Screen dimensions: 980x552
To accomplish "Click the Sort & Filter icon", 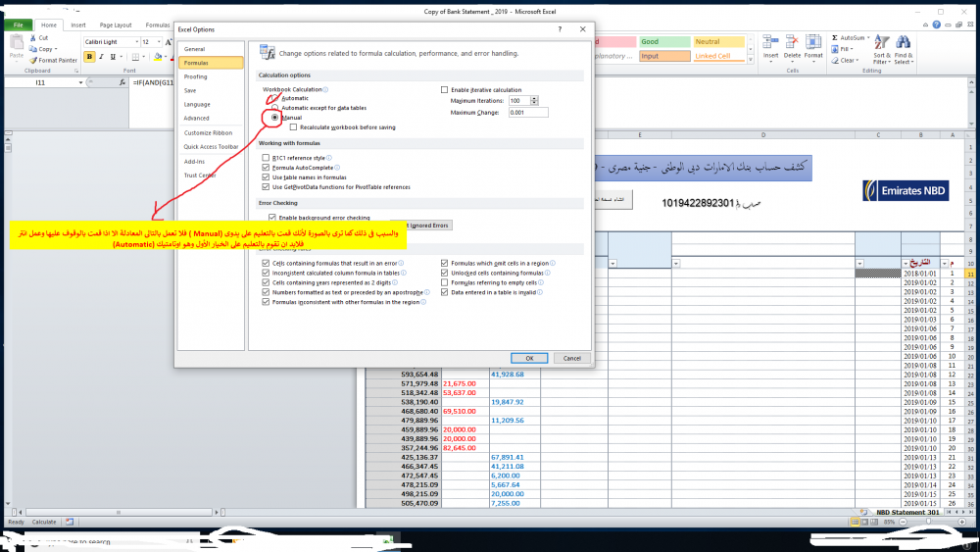I will click(x=881, y=42).
